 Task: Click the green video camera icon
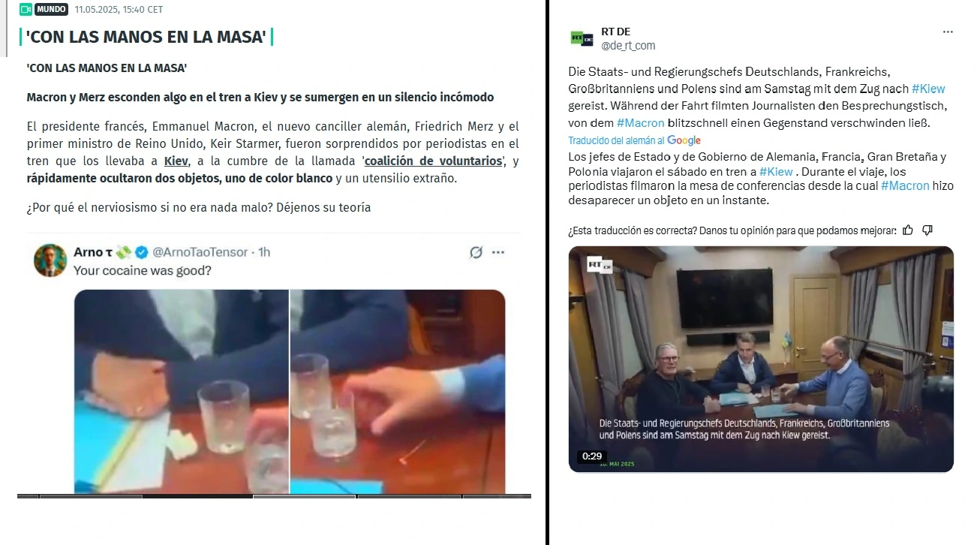26,10
